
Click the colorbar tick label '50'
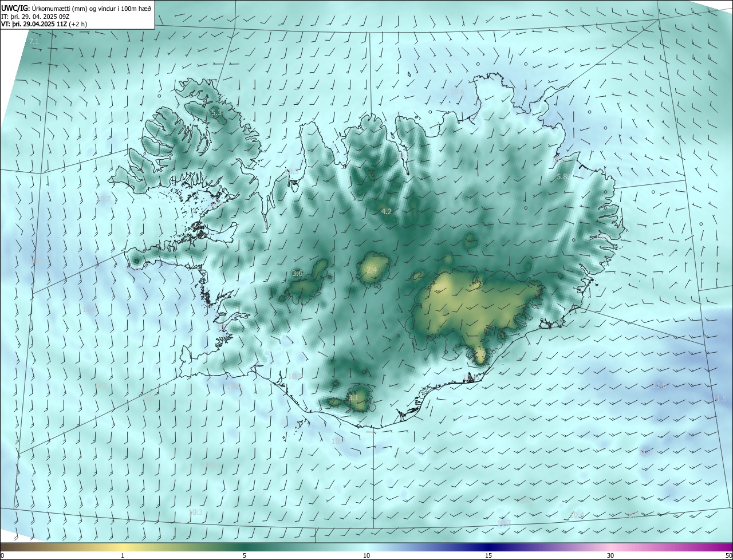728,555
